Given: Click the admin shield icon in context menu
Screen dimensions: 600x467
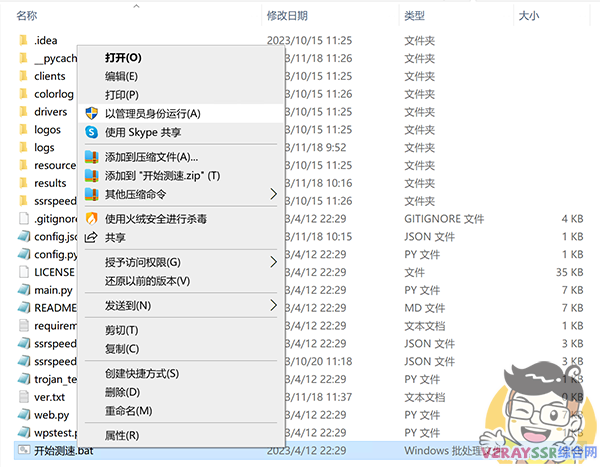Looking at the screenshot, I should pyautogui.click(x=92, y=113).
